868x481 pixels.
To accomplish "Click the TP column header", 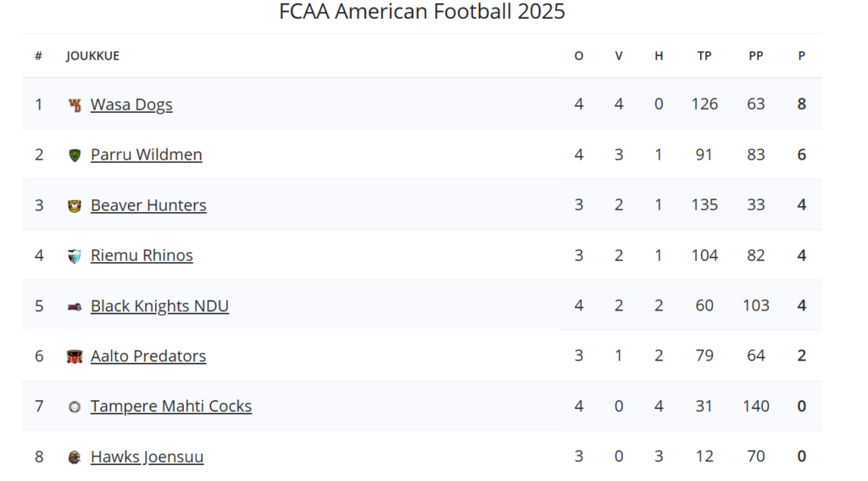I will click(704, 56).
